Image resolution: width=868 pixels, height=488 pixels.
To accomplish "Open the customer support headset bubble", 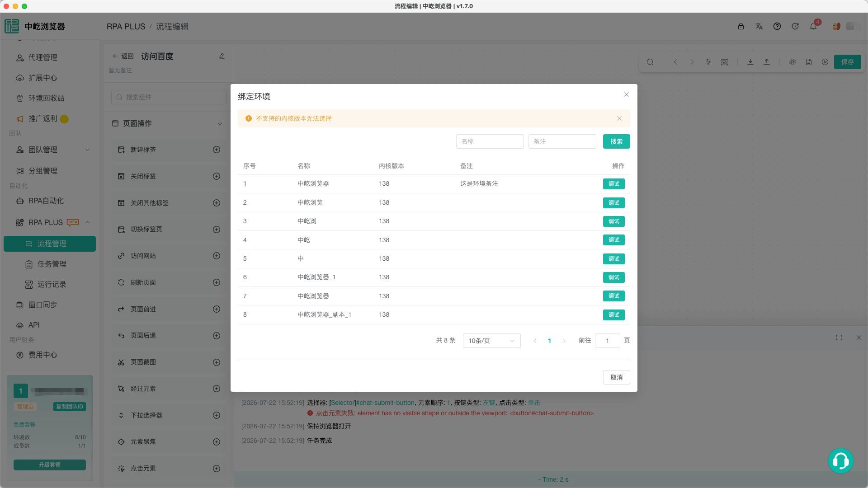I will [x=840, y=460].
